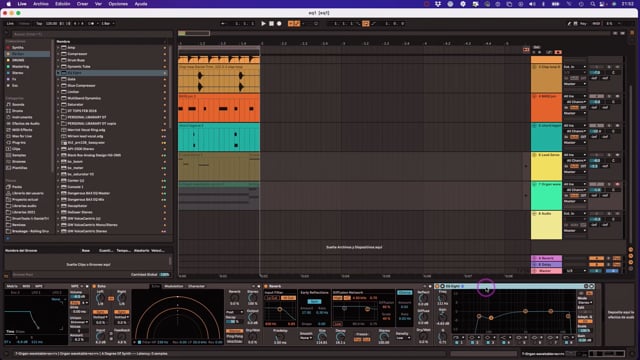Click Echo's Feedback knob

tap(122, 336)
